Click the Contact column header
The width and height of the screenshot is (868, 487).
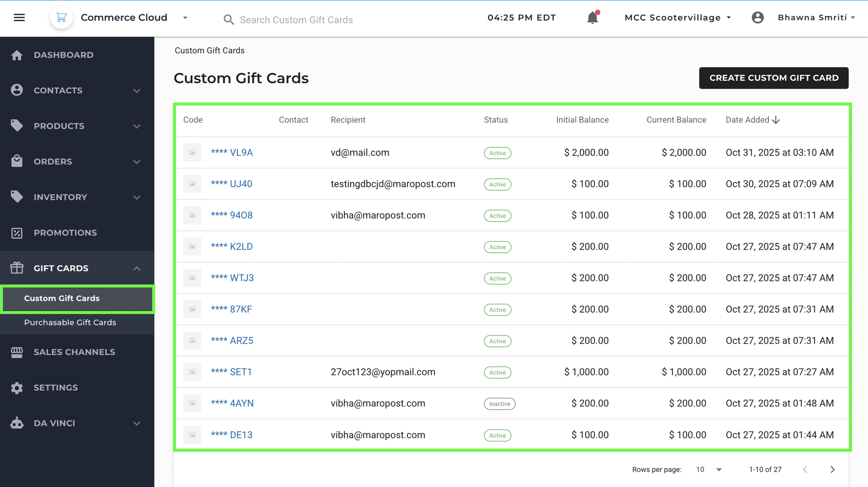(x=293, y=120)
